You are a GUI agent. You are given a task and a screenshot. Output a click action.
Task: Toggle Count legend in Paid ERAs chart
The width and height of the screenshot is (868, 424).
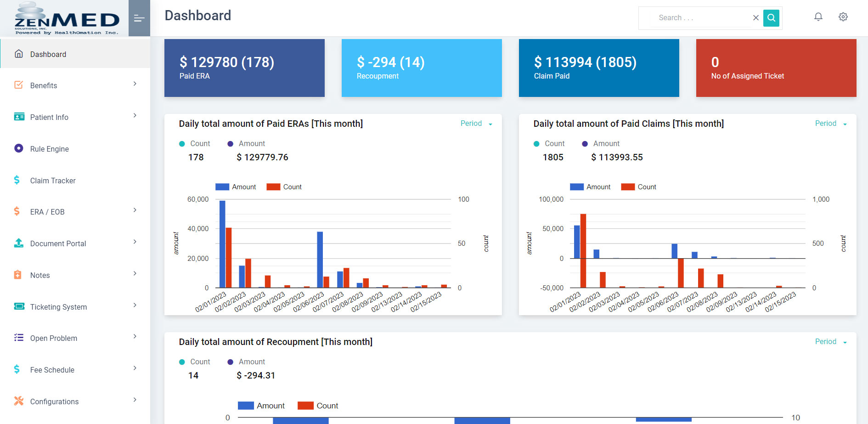(x=284, y=187)
